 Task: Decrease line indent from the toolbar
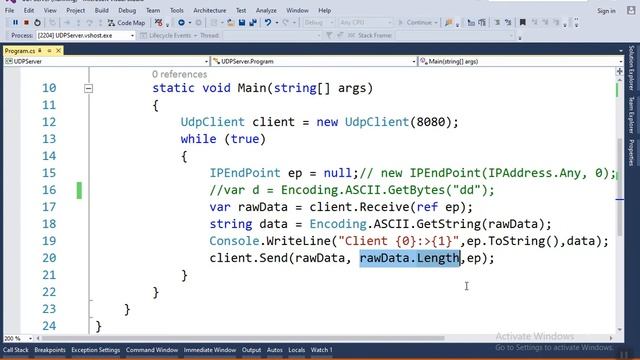coord(471,23)
